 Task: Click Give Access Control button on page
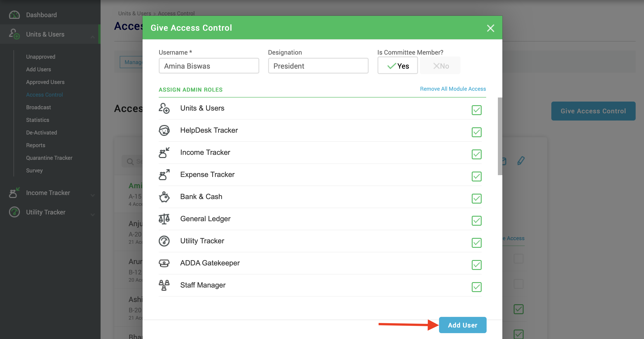pyautogui.click(x=593, y=111)
